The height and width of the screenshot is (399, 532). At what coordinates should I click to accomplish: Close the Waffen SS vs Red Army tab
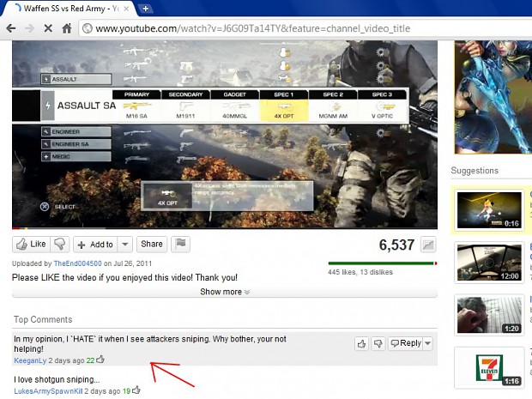[126, 9]
